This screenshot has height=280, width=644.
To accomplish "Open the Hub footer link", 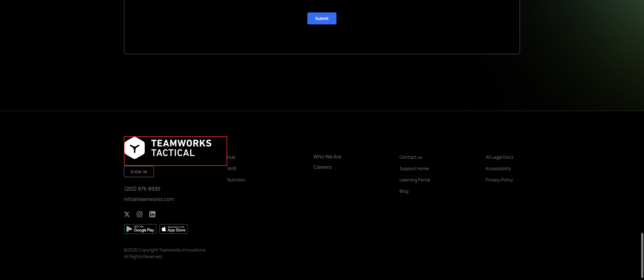I will 231,157.
